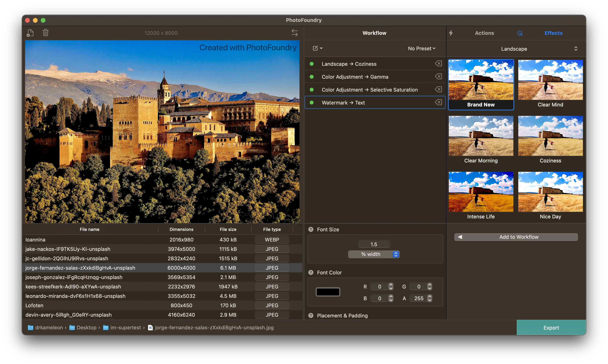
Task: Click the trash delete icon
Action: point(45,33)
